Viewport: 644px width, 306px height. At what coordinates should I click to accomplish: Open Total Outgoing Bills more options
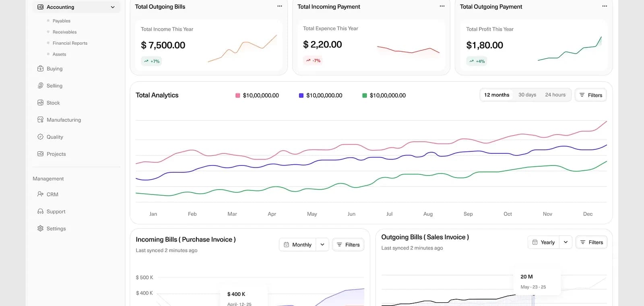[x=280, y=6]
